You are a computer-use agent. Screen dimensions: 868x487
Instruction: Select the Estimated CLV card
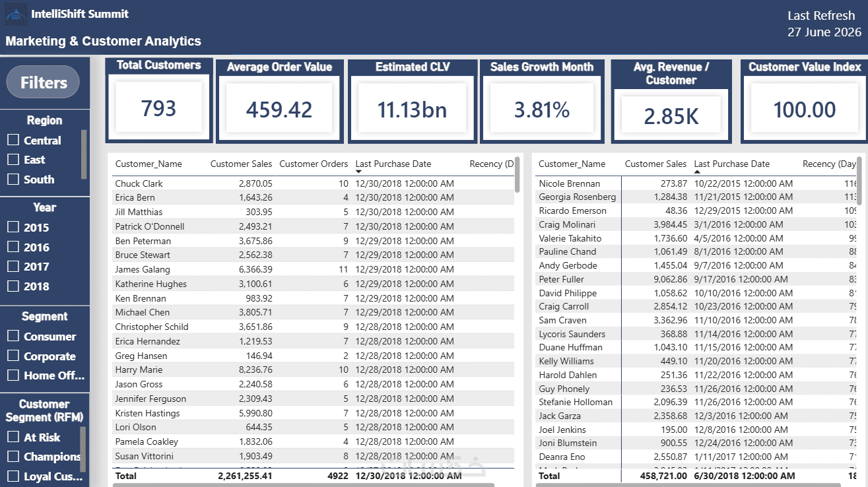413,101
